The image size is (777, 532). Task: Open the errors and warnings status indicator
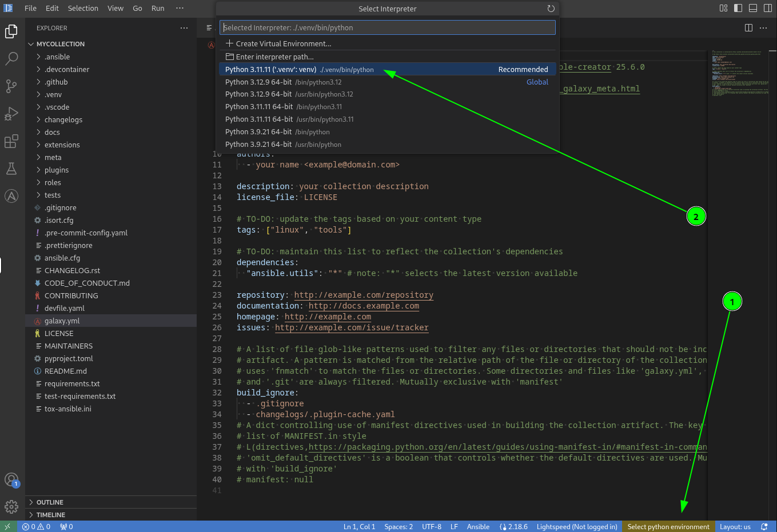[x=36, y=527]
